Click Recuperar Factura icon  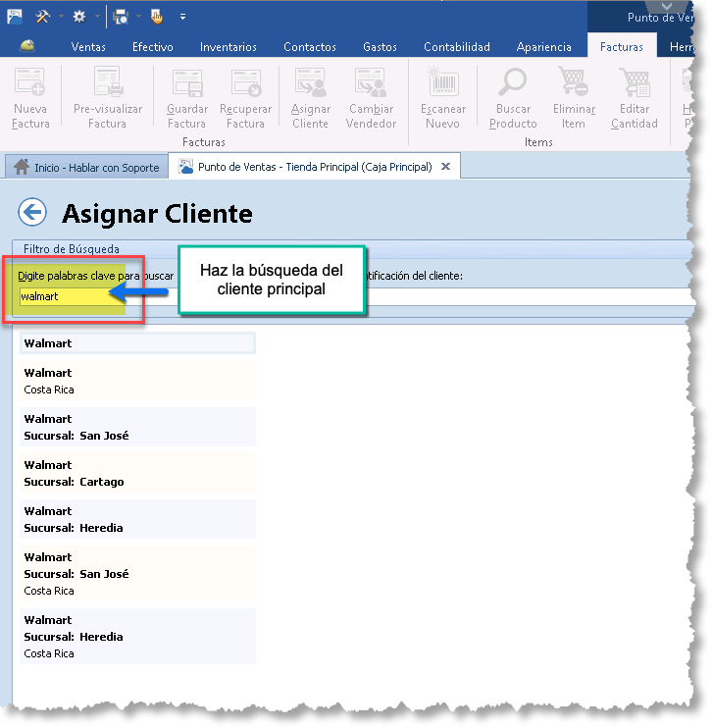[247, 83]
